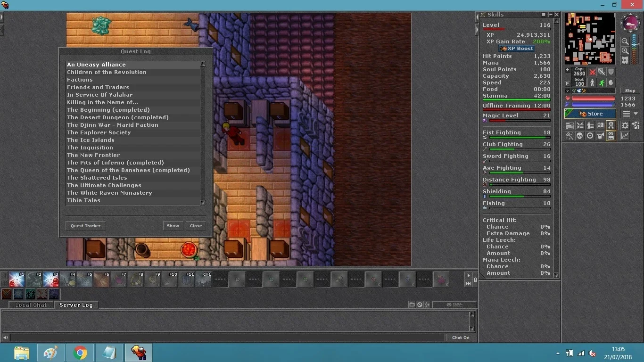Click the minimap compass rose
Viewport: 644px width, 362px height.
tap(630, 23)
